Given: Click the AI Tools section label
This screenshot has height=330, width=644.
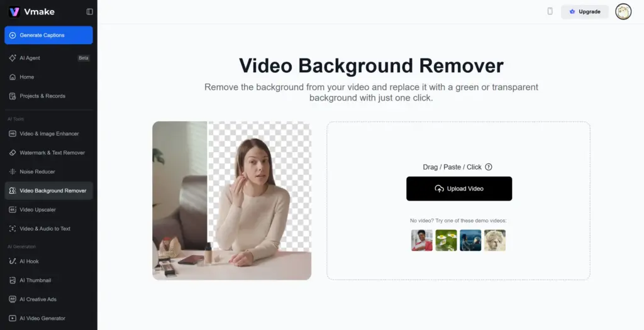Looking at the screenshot, I should tap(16, 119).
